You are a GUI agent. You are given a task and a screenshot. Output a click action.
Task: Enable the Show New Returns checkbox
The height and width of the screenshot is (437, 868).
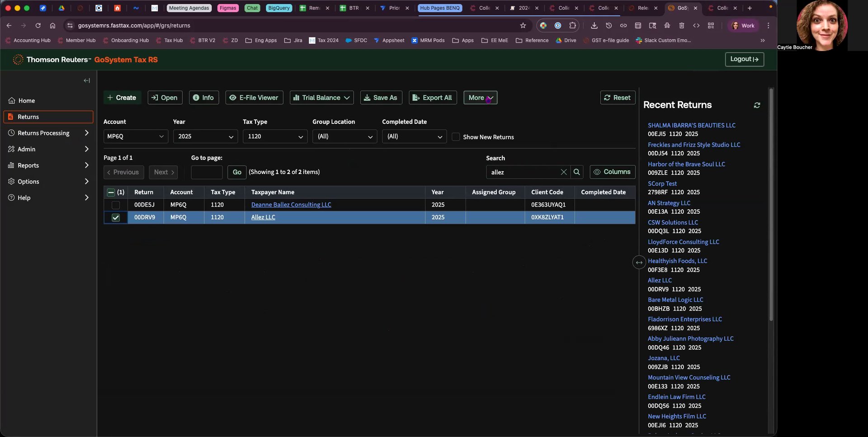click(x=456, y=137)
